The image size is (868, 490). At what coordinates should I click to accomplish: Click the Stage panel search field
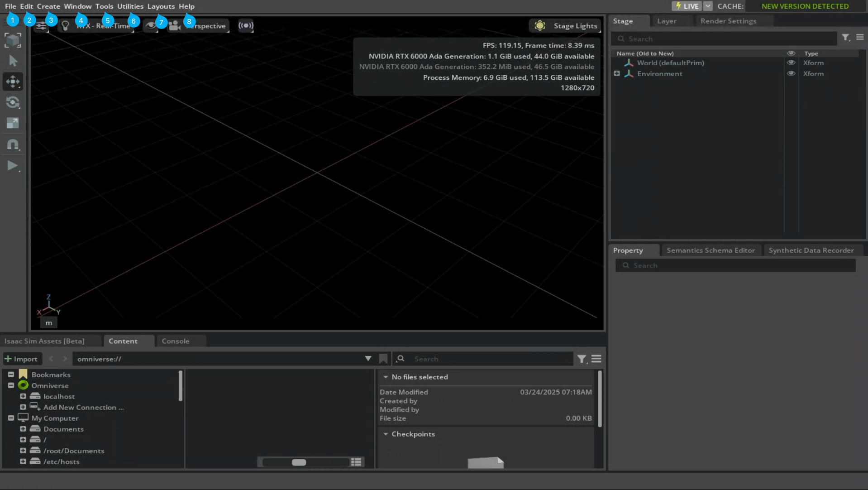(725, 39)
